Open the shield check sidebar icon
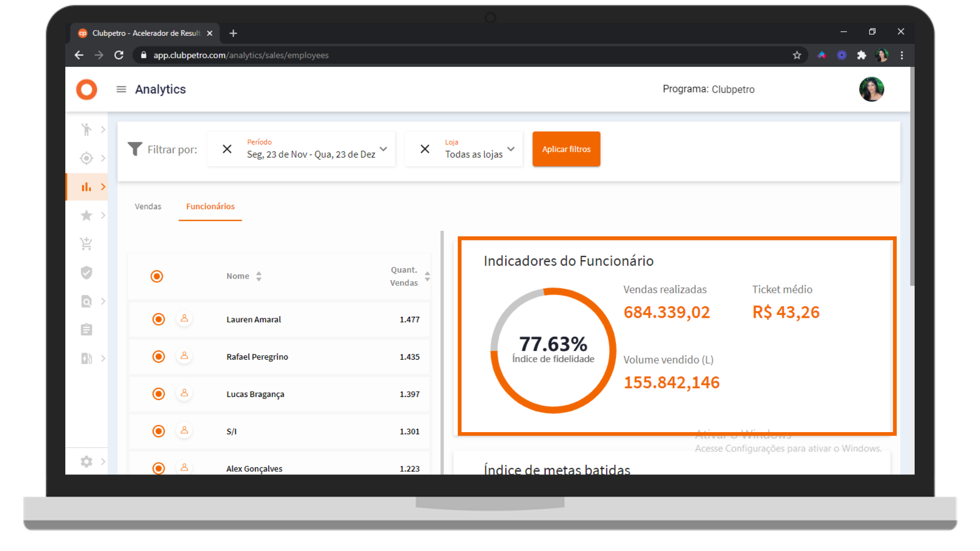This screenshot has width=980, height=551. pos(86,272)
